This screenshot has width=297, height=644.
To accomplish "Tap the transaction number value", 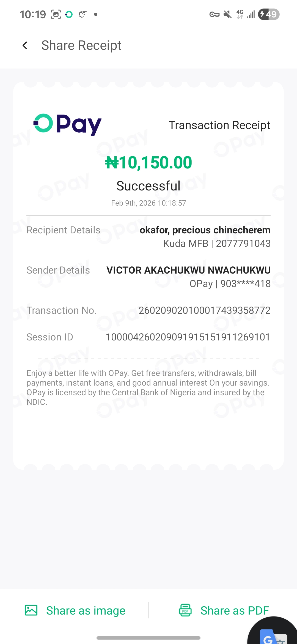I will [x=204, y=310].
